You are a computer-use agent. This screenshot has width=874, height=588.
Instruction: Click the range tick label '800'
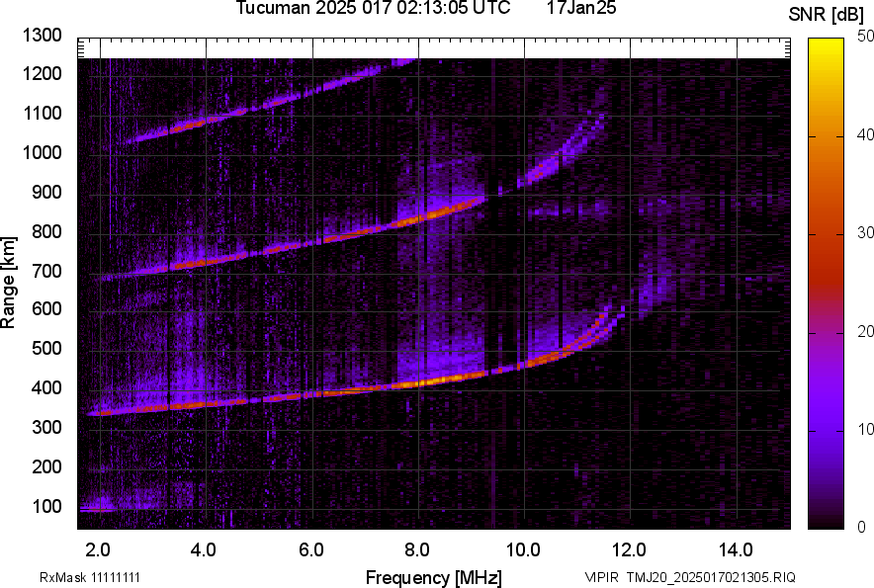click(x=46, y=231)
